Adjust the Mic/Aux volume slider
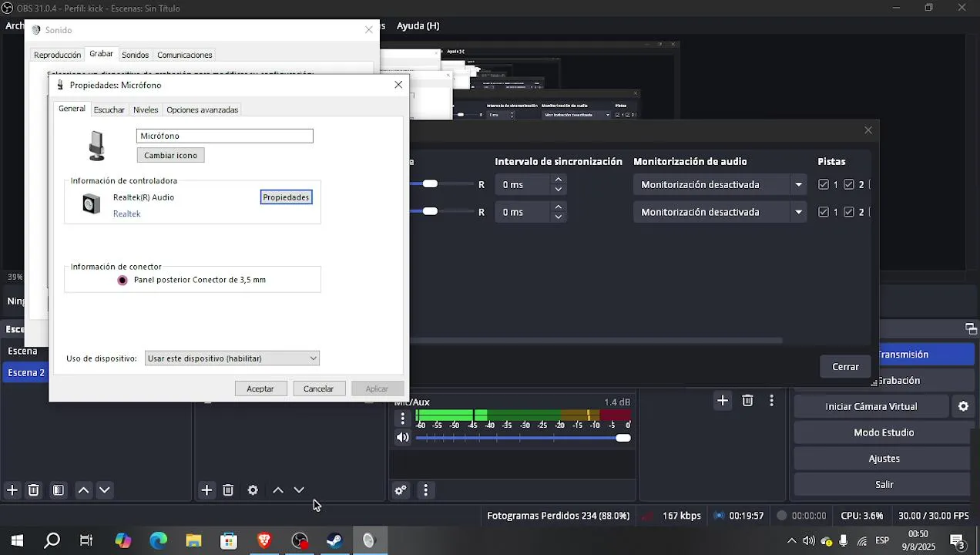This screenshot has height=555, width=980. pos(523,438)
